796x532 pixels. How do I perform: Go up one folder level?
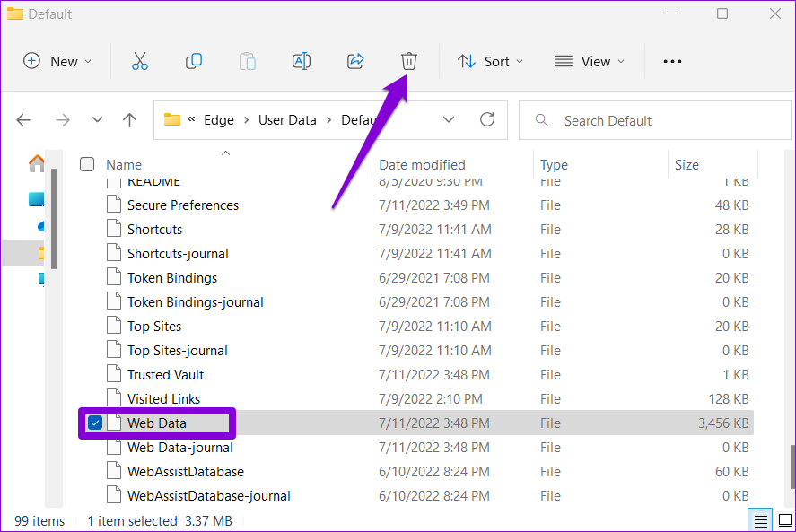(130, 120)
